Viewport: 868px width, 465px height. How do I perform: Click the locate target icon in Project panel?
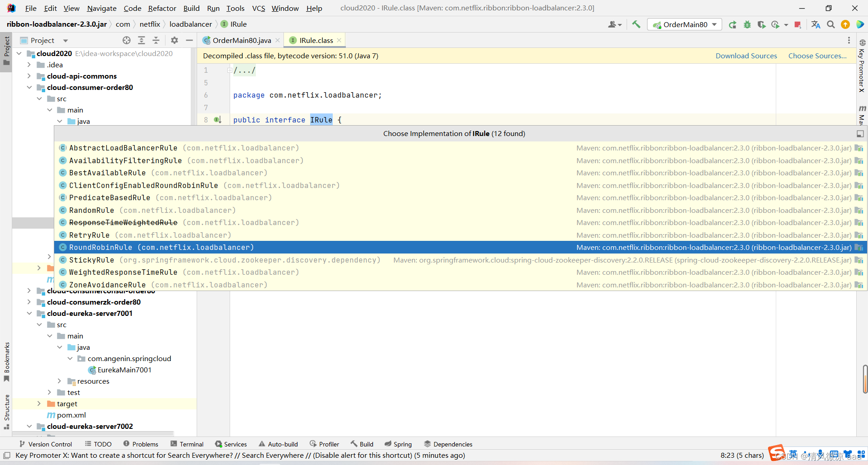tap(127, 40)
